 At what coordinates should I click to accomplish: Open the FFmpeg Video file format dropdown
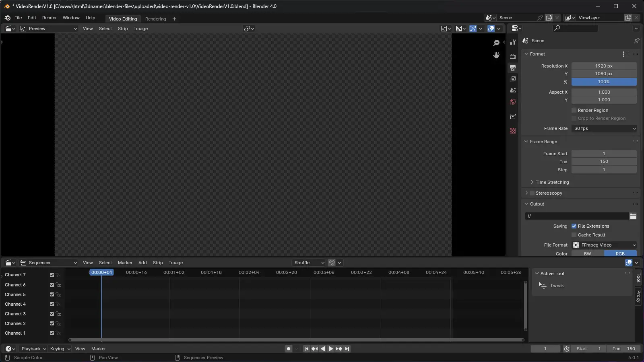coord(604,245)
